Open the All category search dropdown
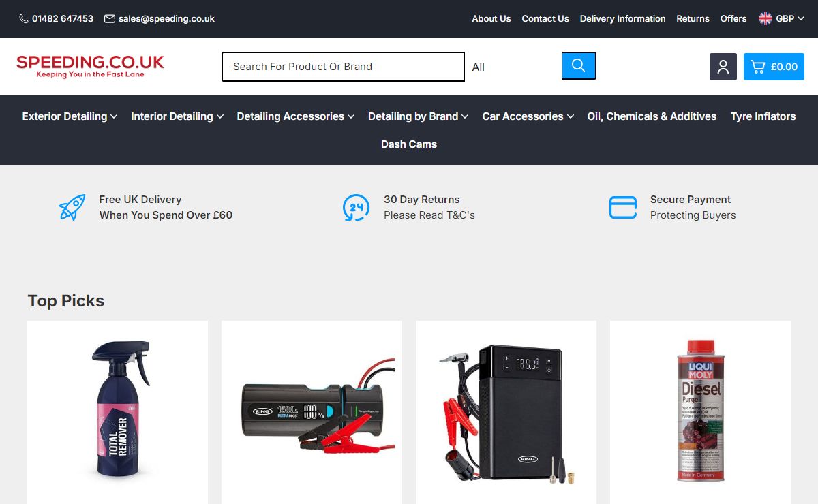The image size is (818, 504). click(x=513, y=67)
